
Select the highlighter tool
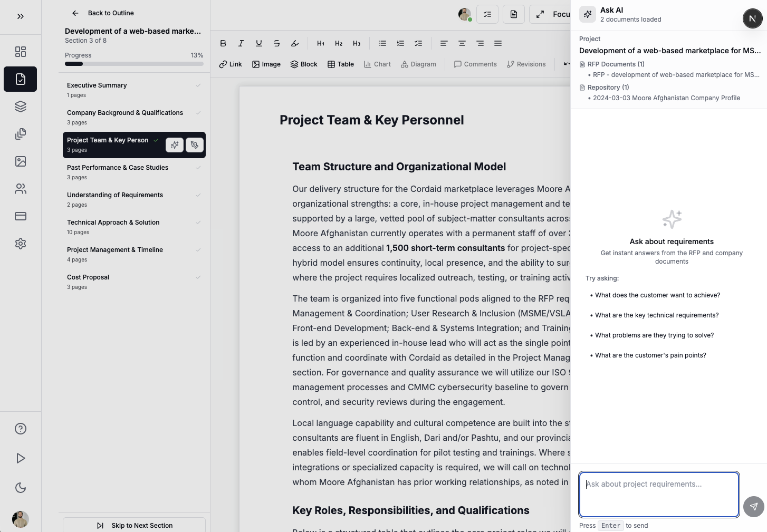click(295, 43)
